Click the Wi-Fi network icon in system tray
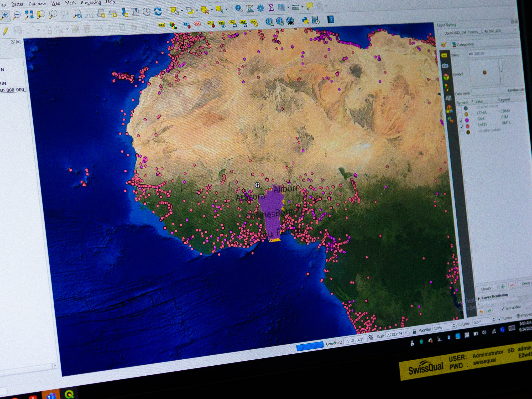 493,331
